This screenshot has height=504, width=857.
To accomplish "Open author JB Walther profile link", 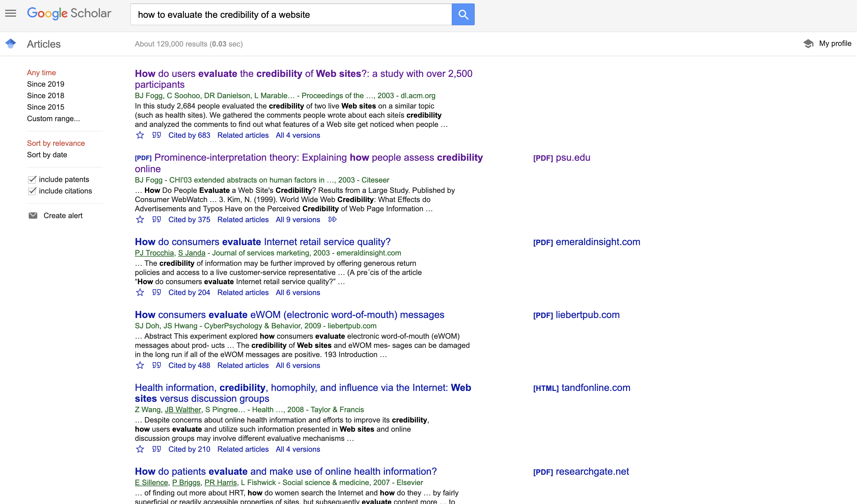I will click(183, 410).
